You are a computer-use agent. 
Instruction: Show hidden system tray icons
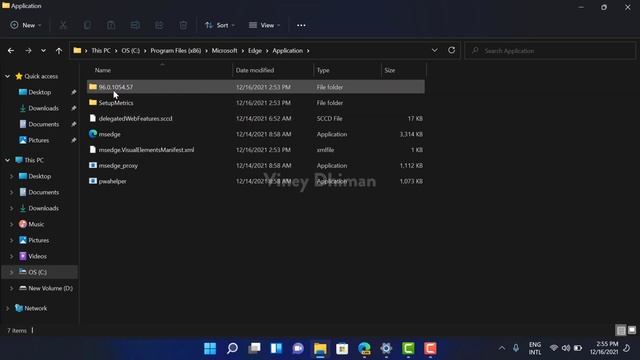502,348
